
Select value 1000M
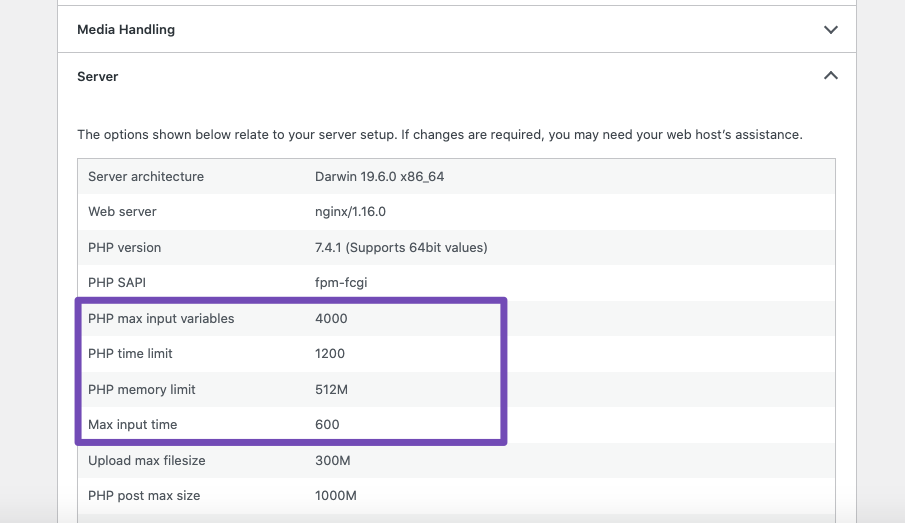(336, 496)
